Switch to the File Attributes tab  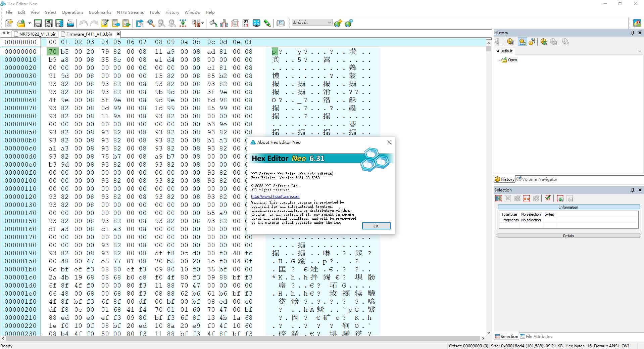point(536,336)
